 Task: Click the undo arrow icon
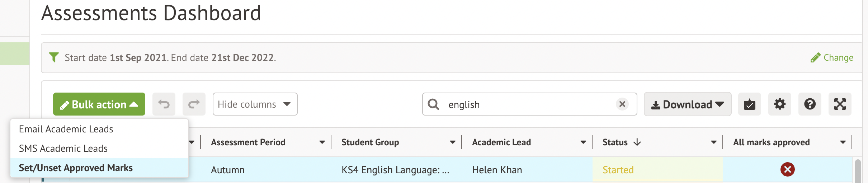click(x=164, y=104)
